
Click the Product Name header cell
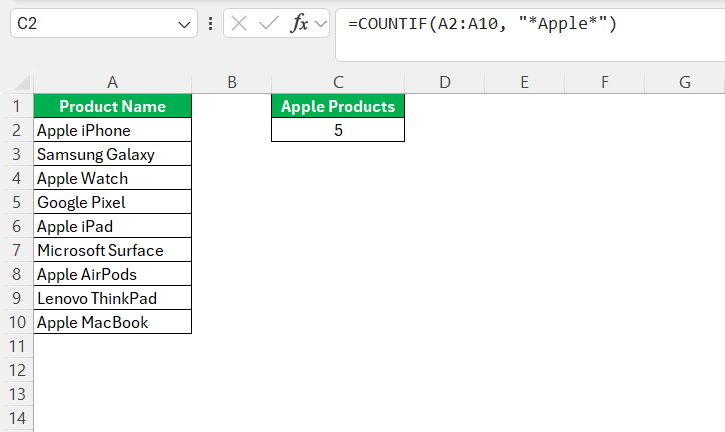click(x=112, y=106)
